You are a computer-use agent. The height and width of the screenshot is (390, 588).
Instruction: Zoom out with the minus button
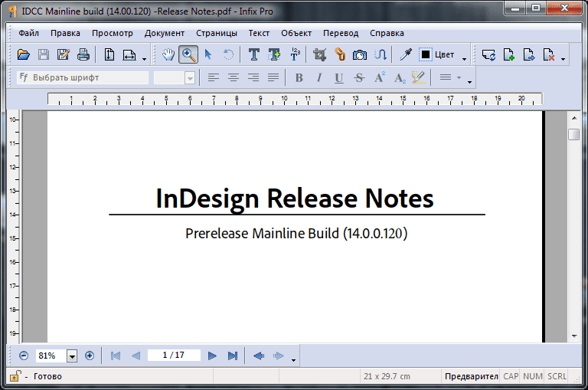tap(24, 356)
